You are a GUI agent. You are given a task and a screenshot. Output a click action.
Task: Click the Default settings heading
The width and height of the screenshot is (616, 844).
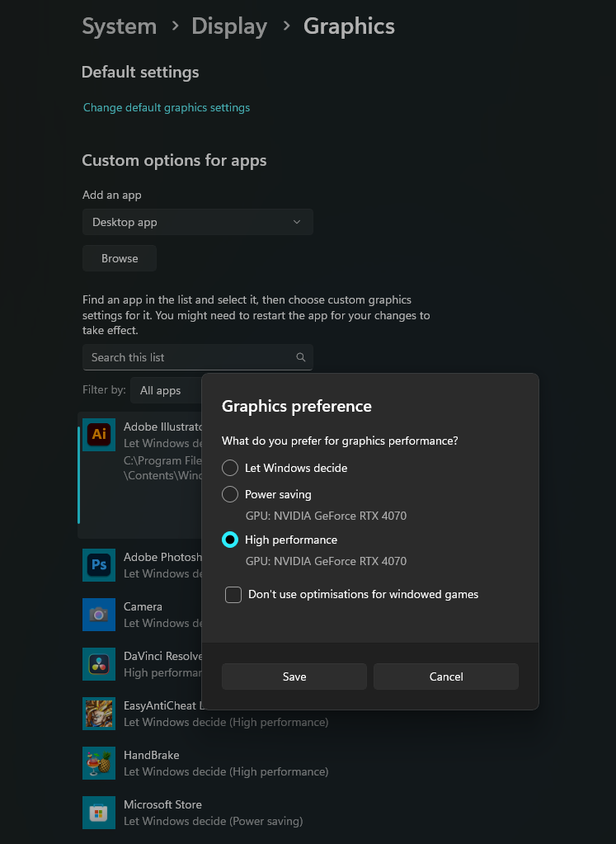tap(140, 72)
